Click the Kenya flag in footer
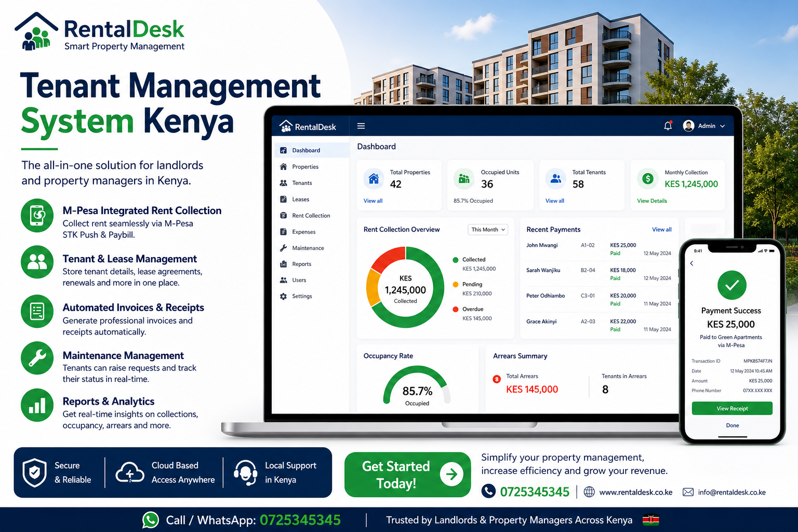This screenshot has width=798, height=532. pos(651,520)
